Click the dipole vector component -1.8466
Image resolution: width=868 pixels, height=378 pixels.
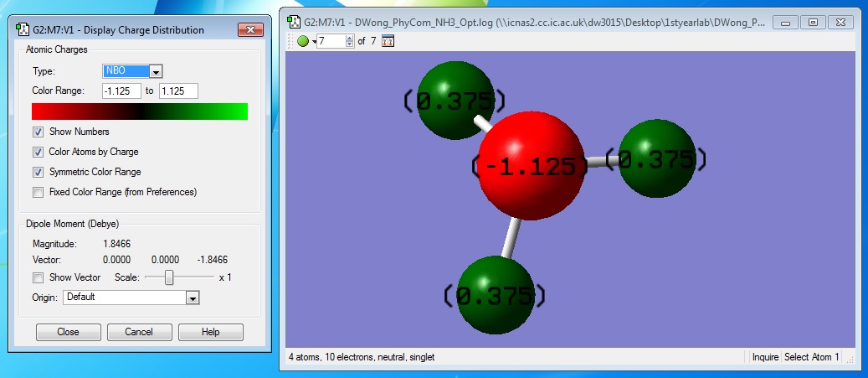coord(212,259)
